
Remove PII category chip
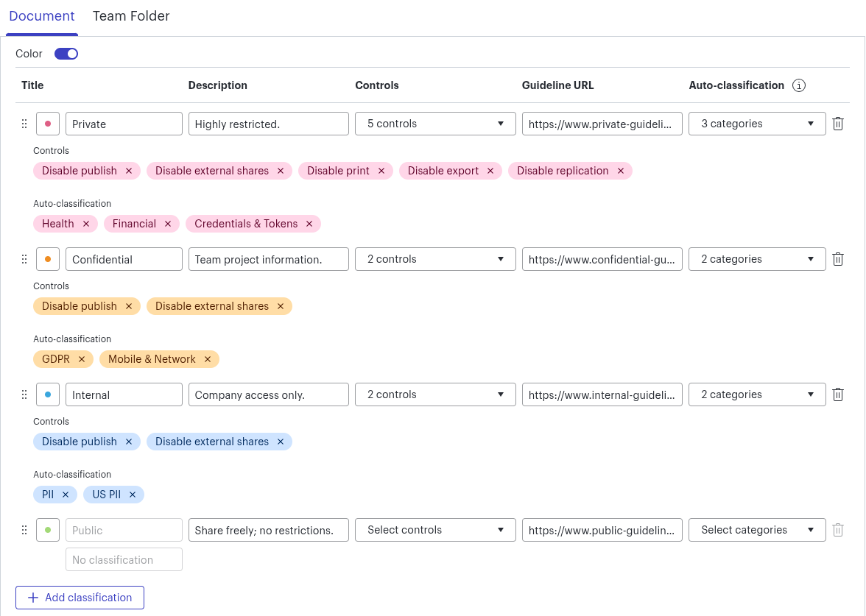66,495
